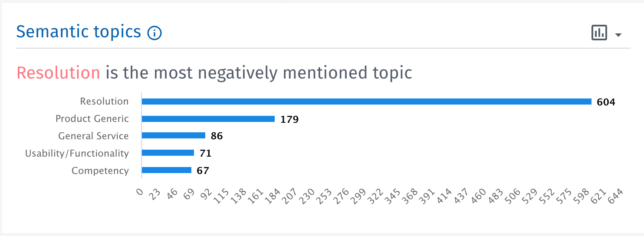The image size is (644, 236).
Task: Click the Product Generic axis label
Action: [x=92, y=119]
